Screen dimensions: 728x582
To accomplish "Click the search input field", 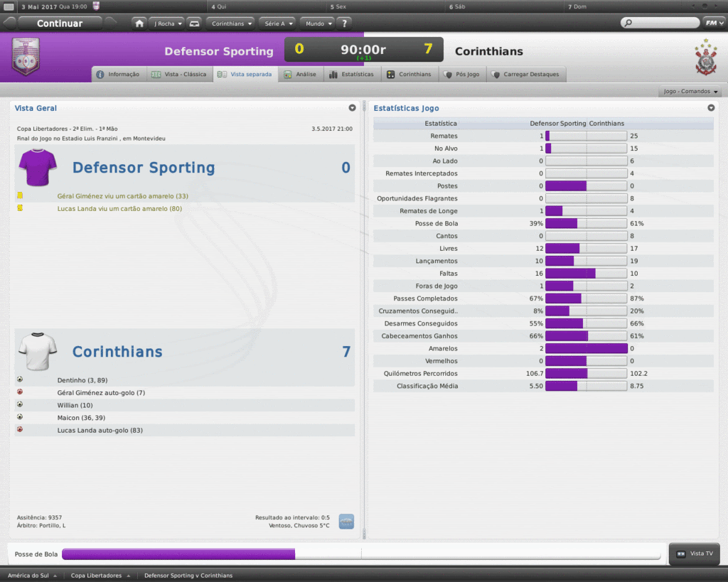I will (x=660, y=23).
